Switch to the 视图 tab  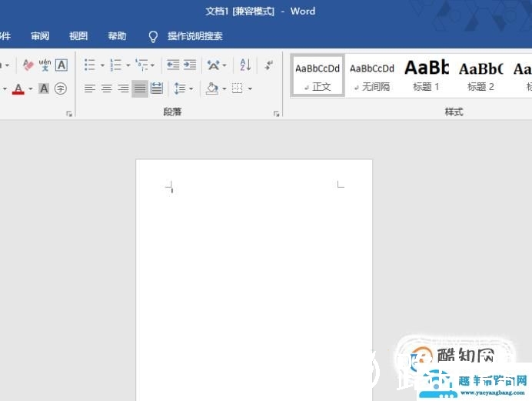click(78, 36)
